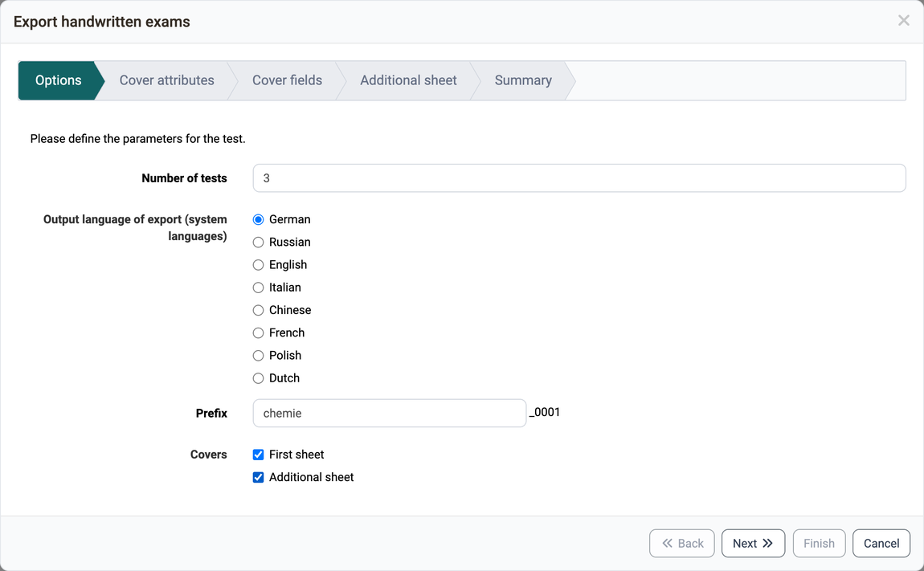Click the Prefix input containing chemie

pyautogui.click(x=390, y=413)
